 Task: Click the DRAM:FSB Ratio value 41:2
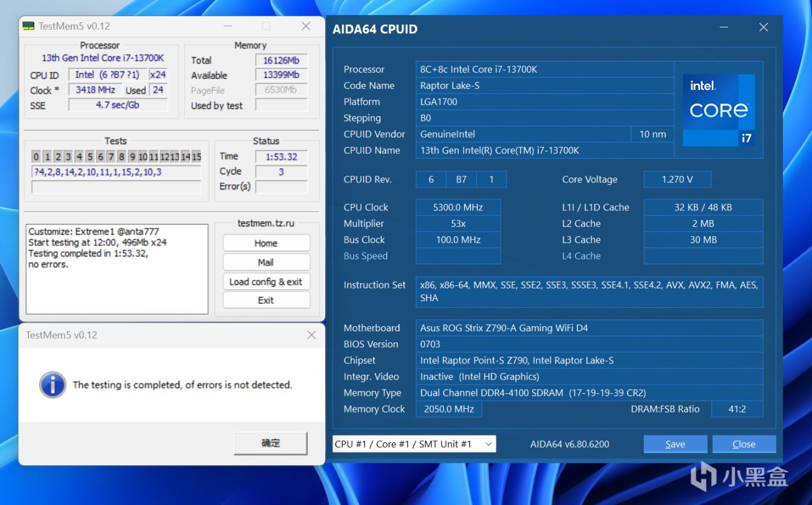click(x=738, y=409)
